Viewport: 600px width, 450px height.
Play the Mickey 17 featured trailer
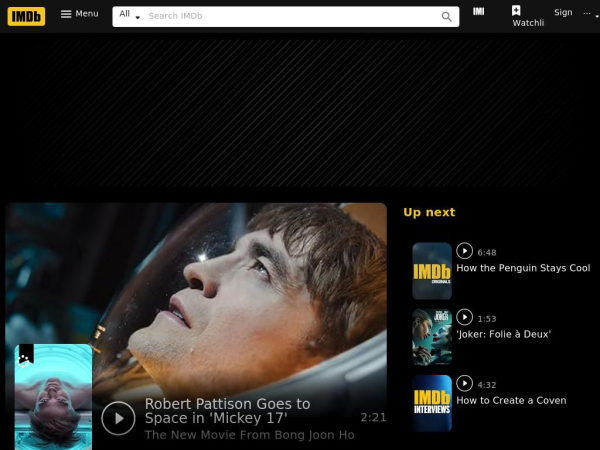click(118, 418)
